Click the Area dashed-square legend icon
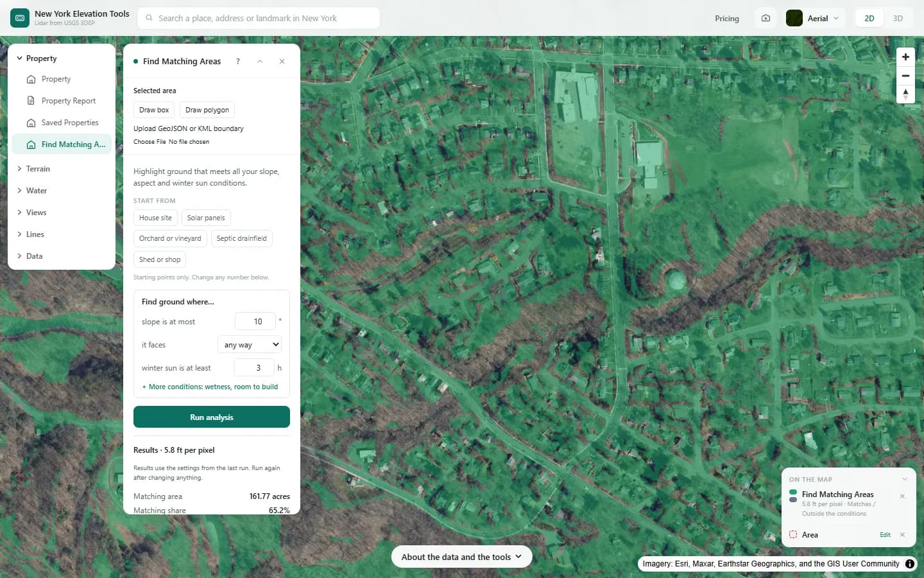924x578 pixels. [x=793, y=534]
